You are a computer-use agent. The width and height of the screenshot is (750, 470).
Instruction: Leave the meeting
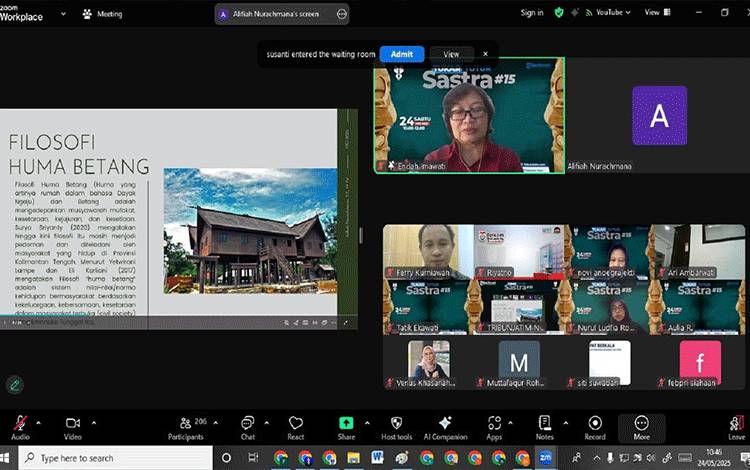click(x=737, y=427)
